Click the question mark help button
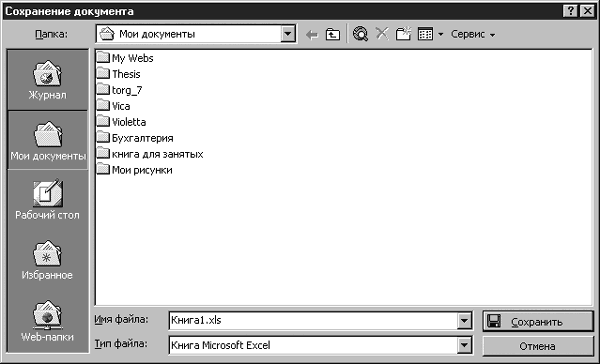600x364 pixels. [x=570, y=11]
